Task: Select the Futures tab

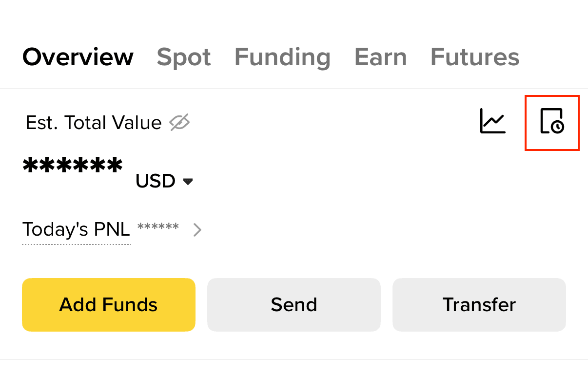Action: click(475, 57)
